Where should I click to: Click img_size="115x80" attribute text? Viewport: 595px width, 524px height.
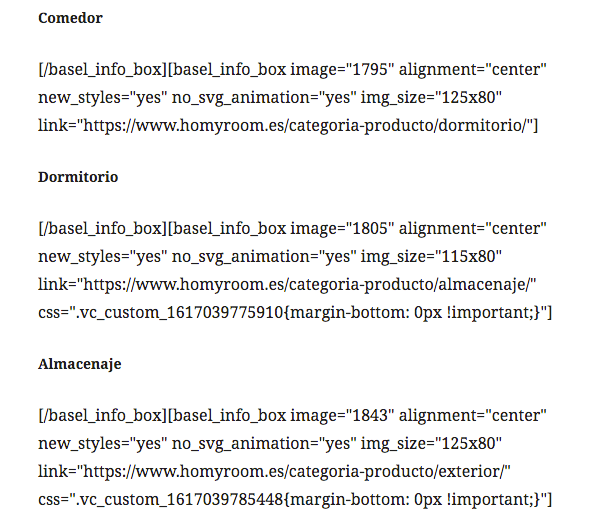pos(431,256)
